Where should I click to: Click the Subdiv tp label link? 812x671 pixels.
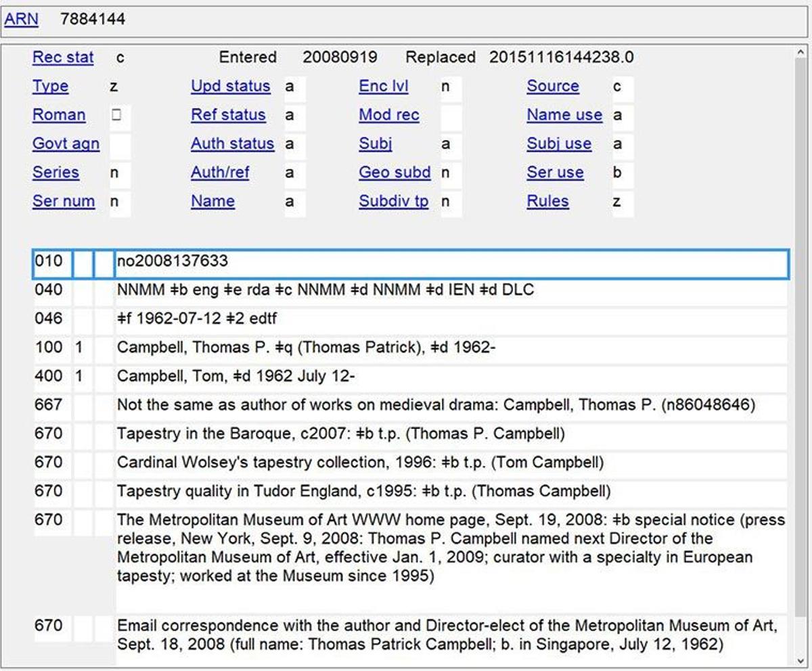[394, 202]
